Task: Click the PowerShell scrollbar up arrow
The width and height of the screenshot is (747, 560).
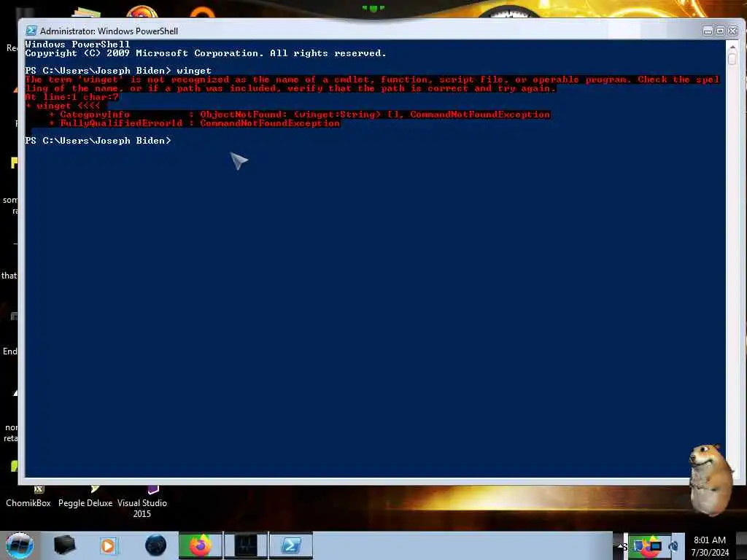Action: [x=732, y=47]
